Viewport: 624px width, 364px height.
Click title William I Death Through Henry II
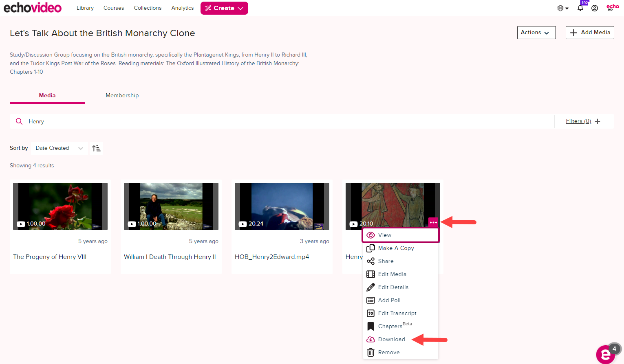170,257
